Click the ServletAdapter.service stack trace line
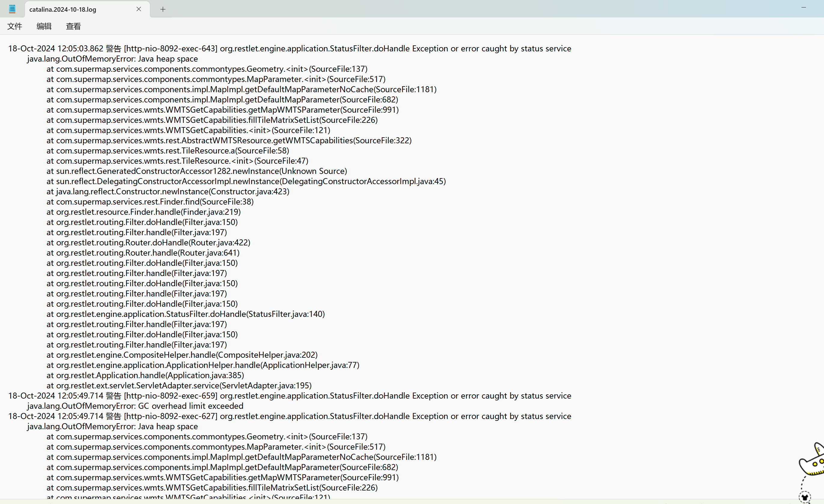The height and width of the screenshot is (504, 824). 183,385
